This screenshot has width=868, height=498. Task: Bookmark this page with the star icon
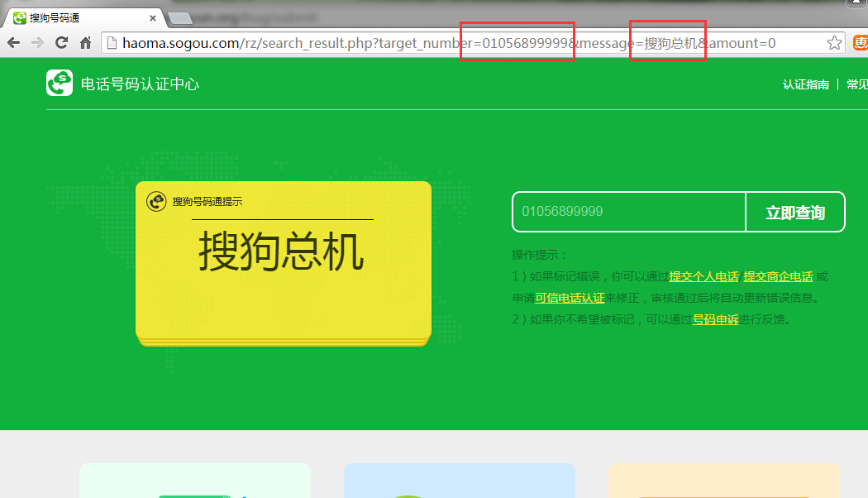click(x=834, y=43)
